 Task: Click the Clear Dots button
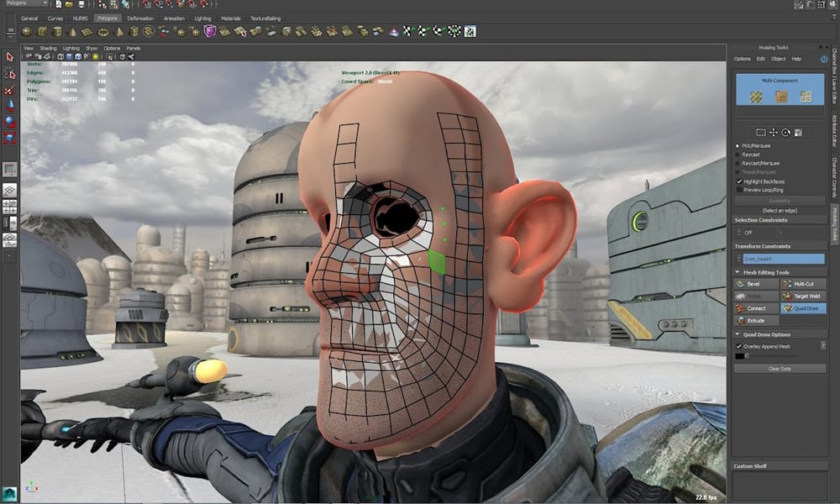[780, 369]
